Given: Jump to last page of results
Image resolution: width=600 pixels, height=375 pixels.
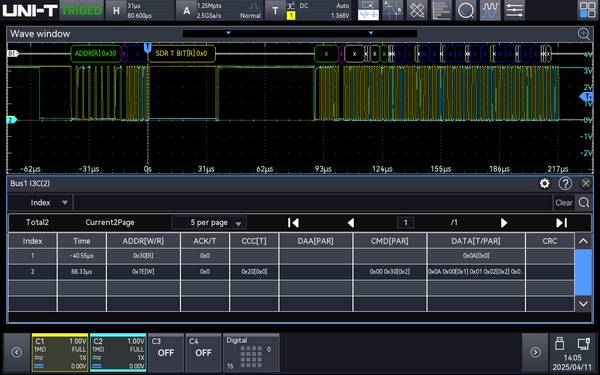Looking at the screenshot, I should (x=561, y=223).
